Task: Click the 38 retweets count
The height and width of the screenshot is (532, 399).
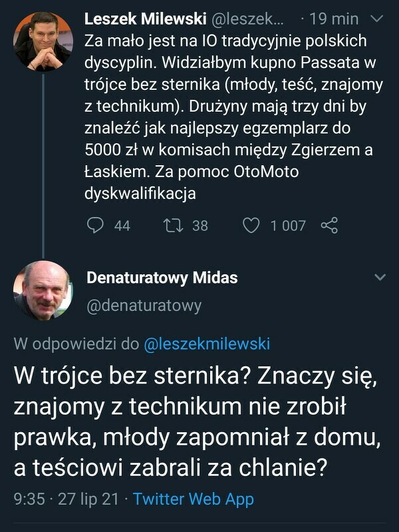Action: (199, 226)
